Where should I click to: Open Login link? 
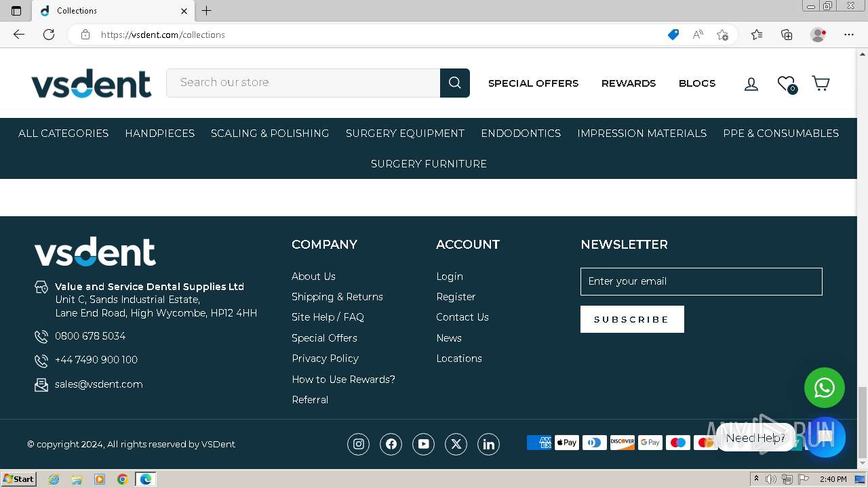(x=450, y=277)
